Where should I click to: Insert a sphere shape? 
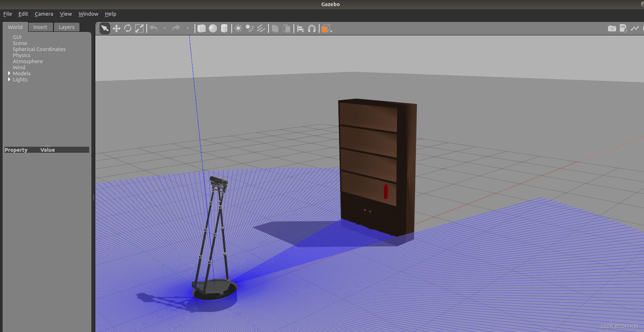tap(213, 29)
